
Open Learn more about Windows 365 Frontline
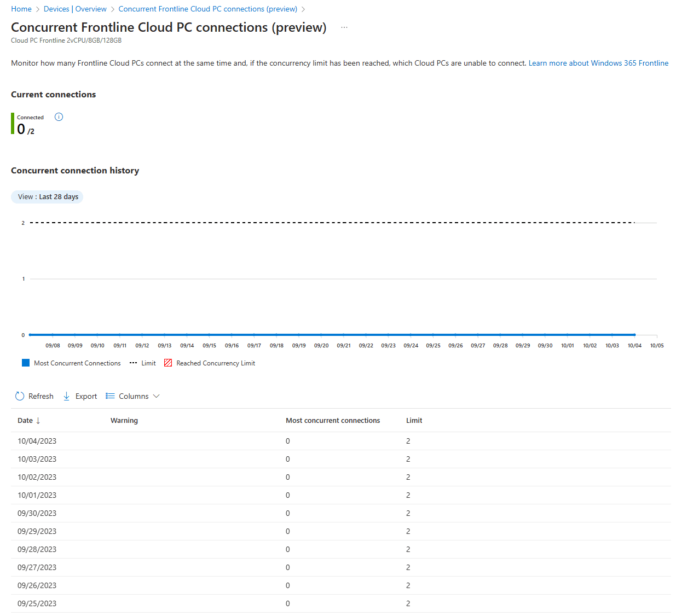coord(598,63)
